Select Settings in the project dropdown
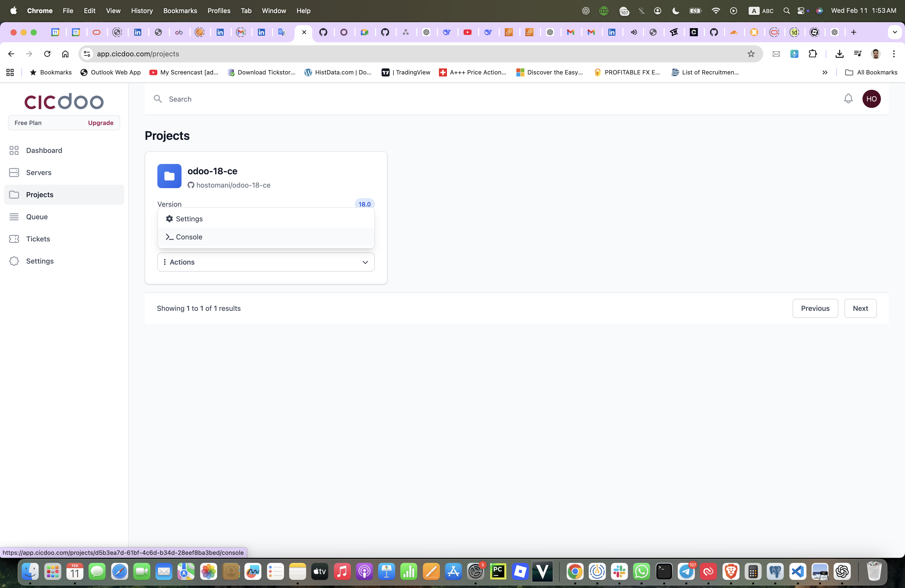Screen dimensions: 905x588 (189, 219)
